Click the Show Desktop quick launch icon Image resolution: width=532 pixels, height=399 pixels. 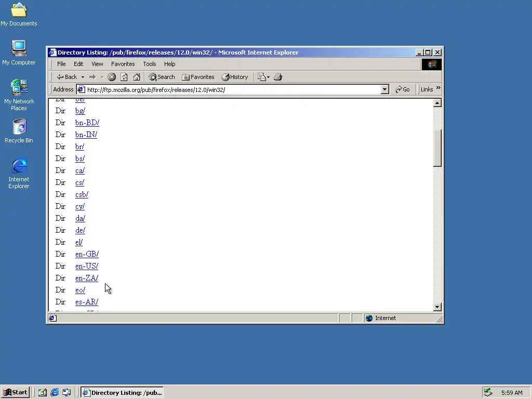(x=43, y=393)
